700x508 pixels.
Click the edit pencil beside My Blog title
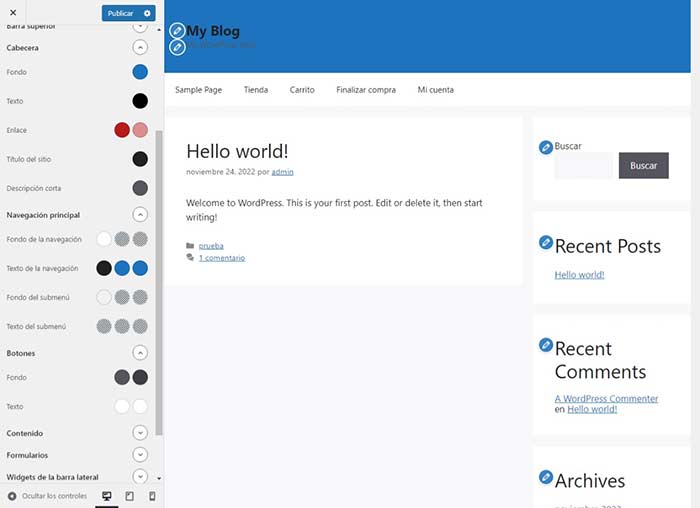pyautogui.click(x=177, y=31)
